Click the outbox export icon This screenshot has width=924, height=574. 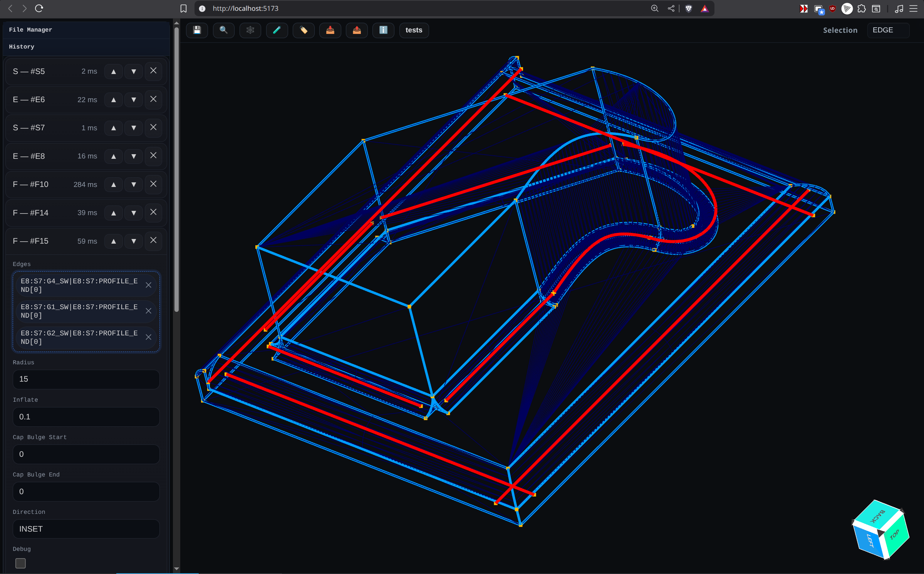357,30
